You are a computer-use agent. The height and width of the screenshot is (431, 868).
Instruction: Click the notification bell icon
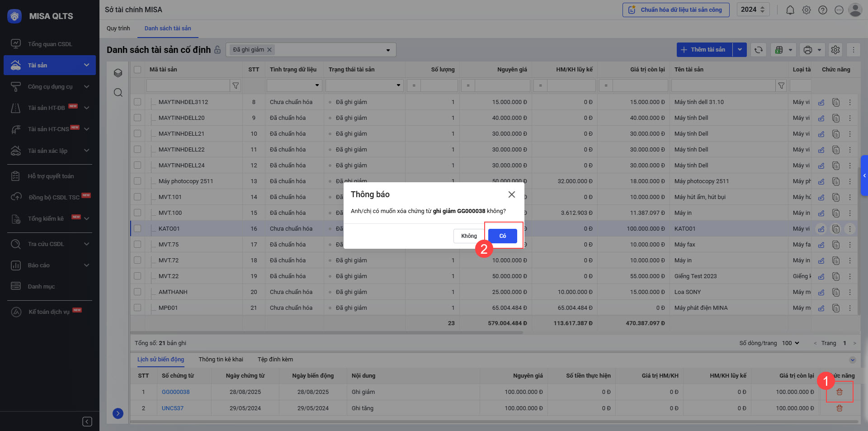tap(790, 10)
